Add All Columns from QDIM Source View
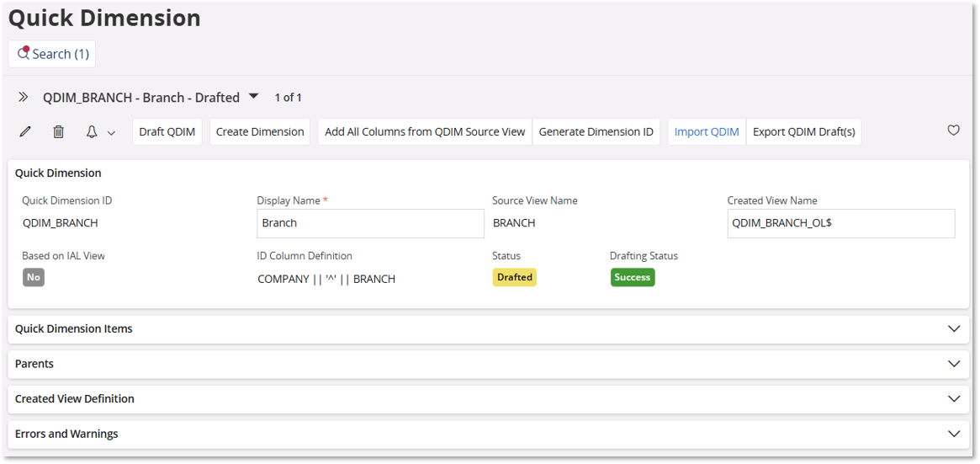 click(x=425, y=132)
